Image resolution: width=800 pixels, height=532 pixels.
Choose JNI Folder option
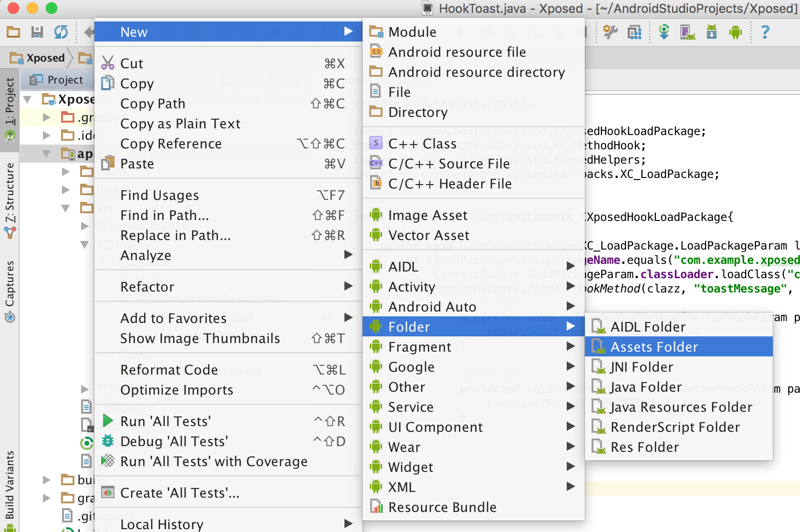tap(679, 367)
